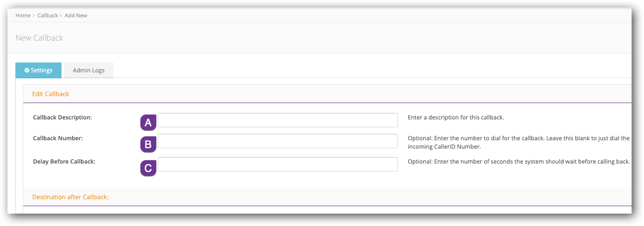Screen dimensions: 644x226
Task: Click the help text about incoming CallerID Number
Action: [518, 143]
